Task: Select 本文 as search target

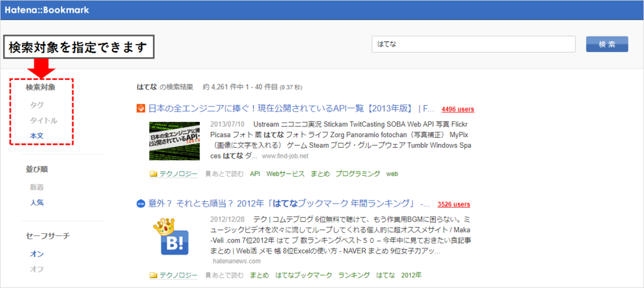Action: click(x=36, y=136)
